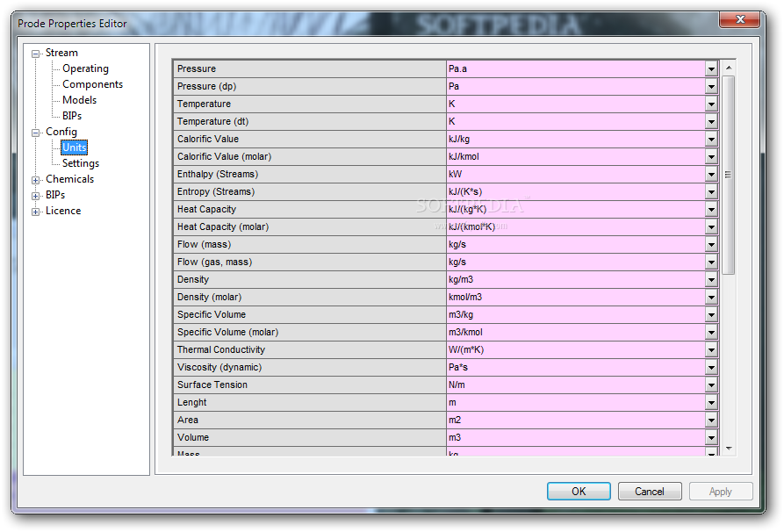Click the kW value for Enthalpy (Streams)
The height and width of the screenshot is (532, 784).
pos(576,174)
